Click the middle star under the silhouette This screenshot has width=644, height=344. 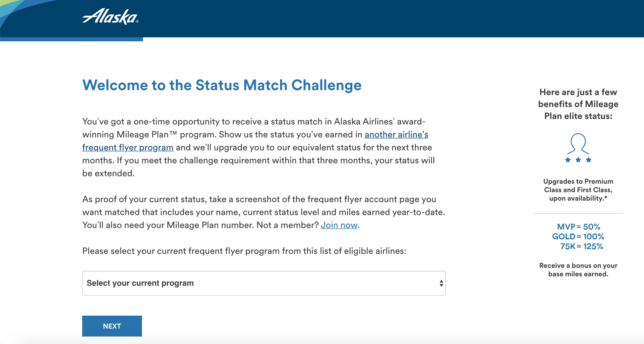(x=578, y=160)
